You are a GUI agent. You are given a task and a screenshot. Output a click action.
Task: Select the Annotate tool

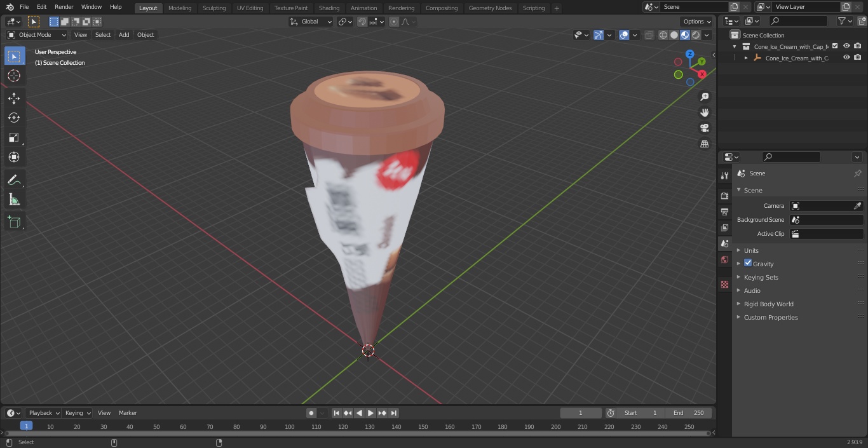pyautogui.click(x=14, y=180)
